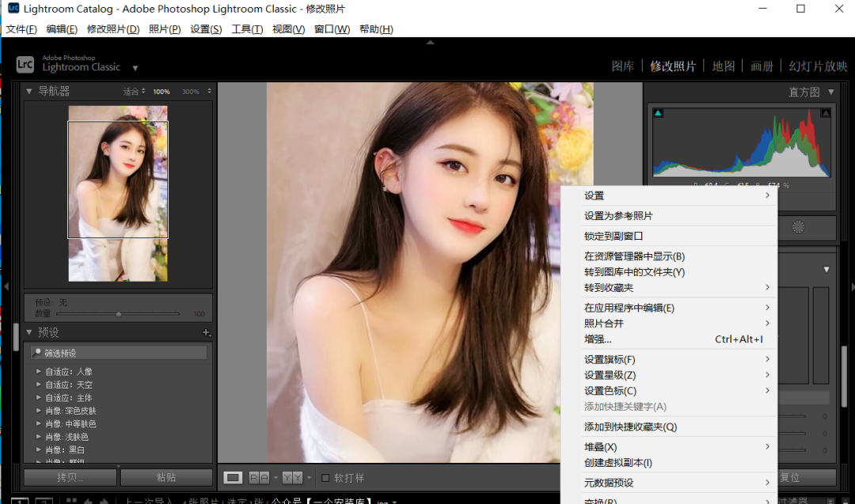Click the plus icon to create new preset
855x504 pixels.
[x=207, y=333]
